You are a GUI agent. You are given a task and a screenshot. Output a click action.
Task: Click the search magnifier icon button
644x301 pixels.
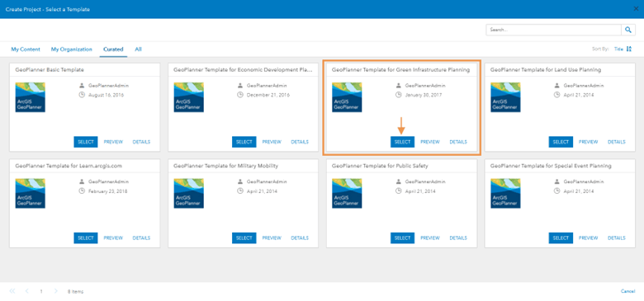pos(627,30)
